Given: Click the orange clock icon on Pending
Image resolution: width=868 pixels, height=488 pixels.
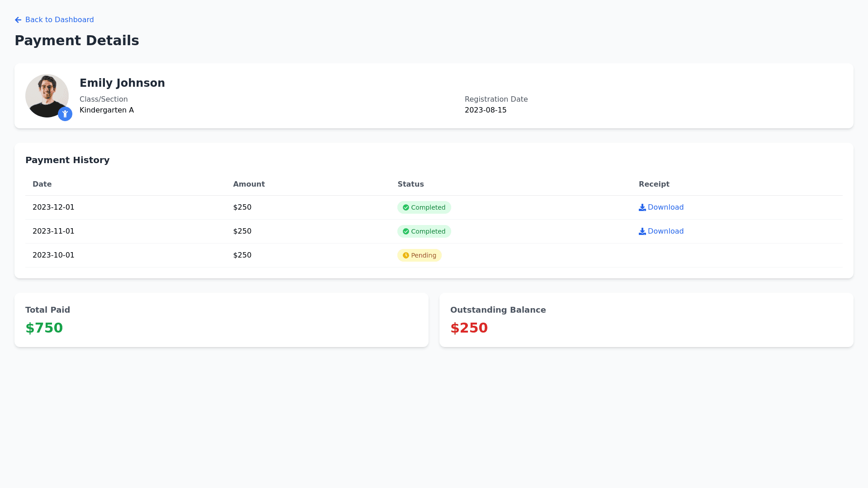Looking at the screenshot, I should tap(406, 255).
